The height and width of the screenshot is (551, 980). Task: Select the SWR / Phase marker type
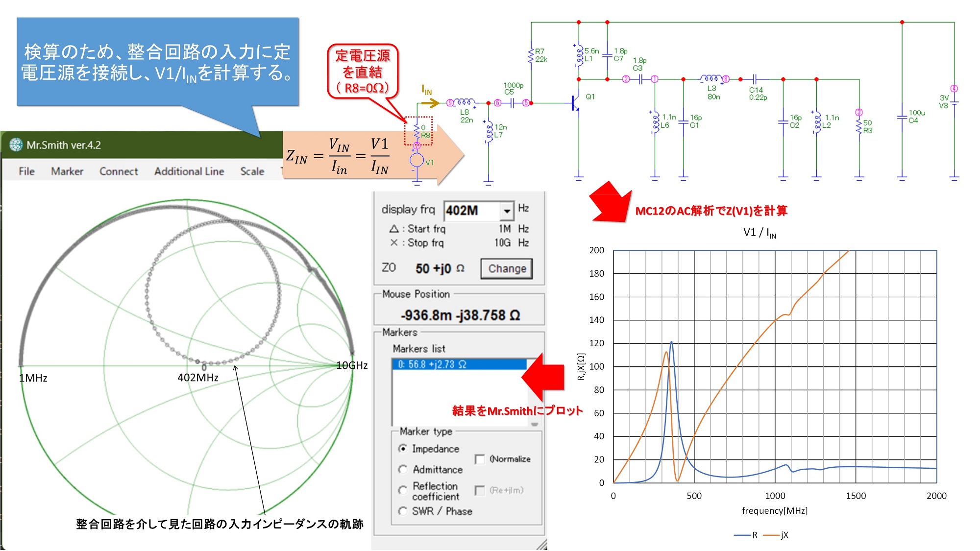pos(403,511)
